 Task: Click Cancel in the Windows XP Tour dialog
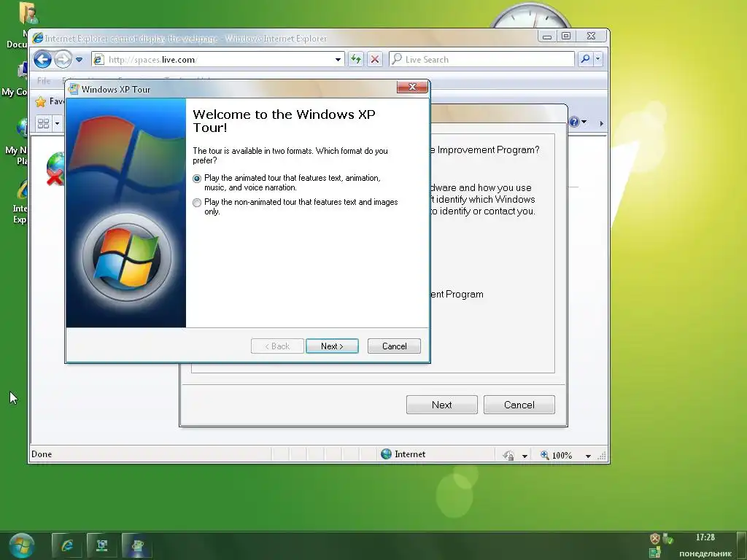(x=394, y=346)
